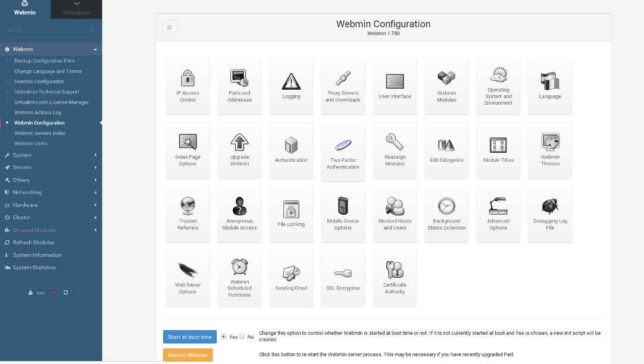Open Ports and Addresses module
The width and height of the screenshot is (644, 364).
[239, 87]
